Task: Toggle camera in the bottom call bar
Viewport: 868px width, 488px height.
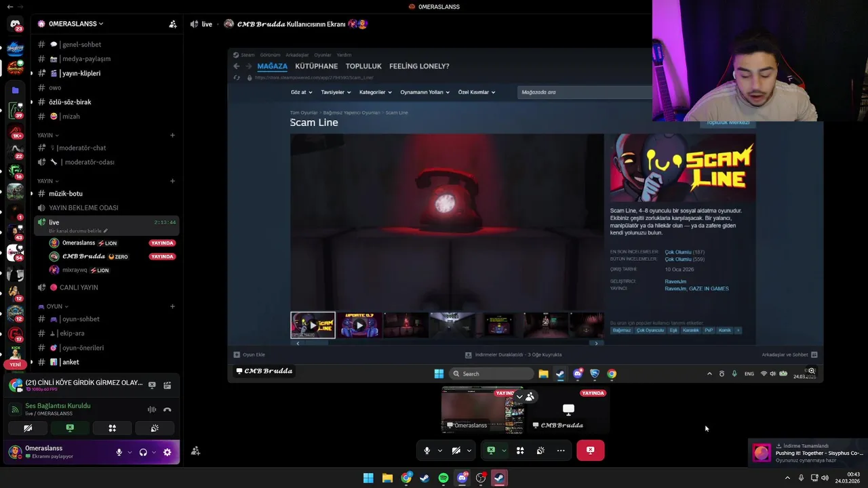Action: pos(456,451)
